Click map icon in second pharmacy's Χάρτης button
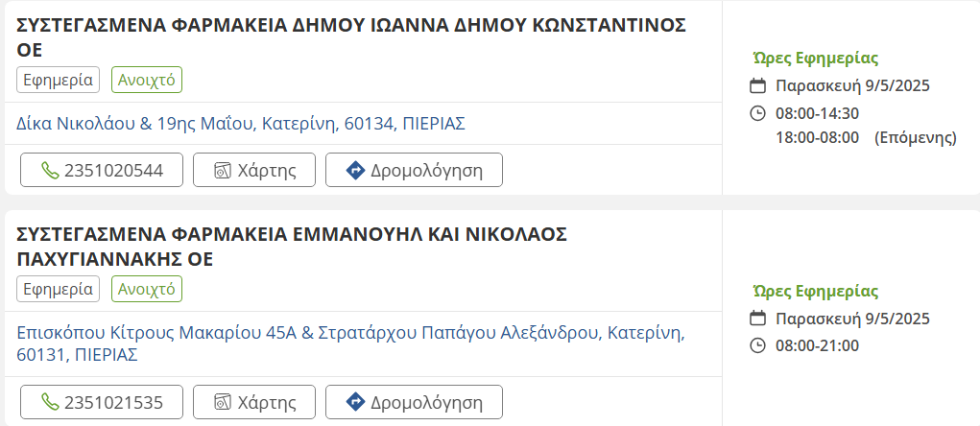The width and height of the screenshot is (980, 426). (223, 402)
